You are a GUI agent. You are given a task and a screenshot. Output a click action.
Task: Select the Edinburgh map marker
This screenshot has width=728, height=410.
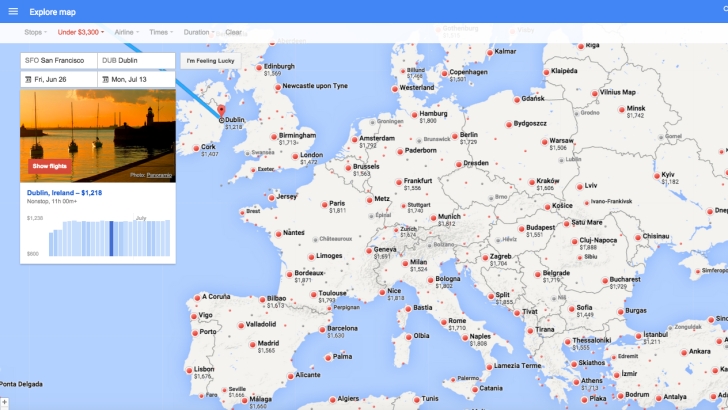click(259, 68)
